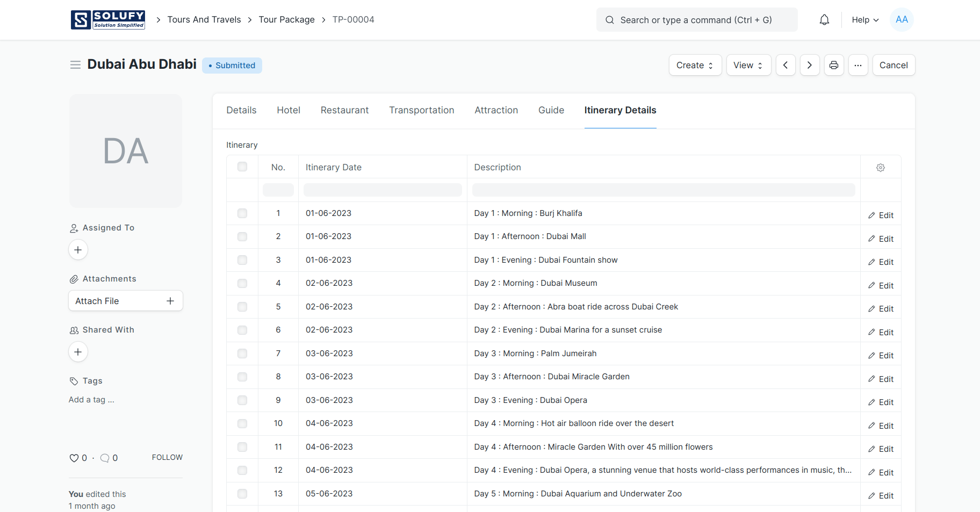Add shared user with plus button
980x512 pixels.
tap(78, 352)
